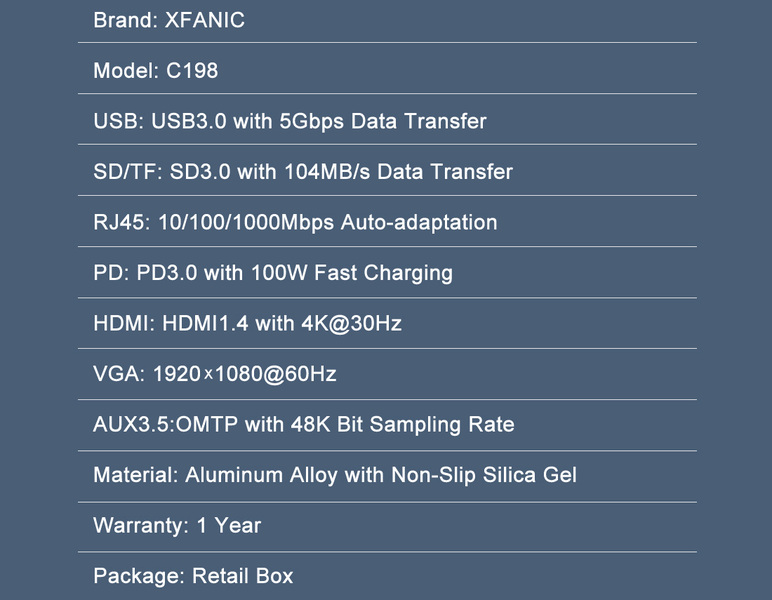Screen dimensions: 772x600
Task: Click the 1920×1080@60Hz value
Action: [x=244, y=375]
